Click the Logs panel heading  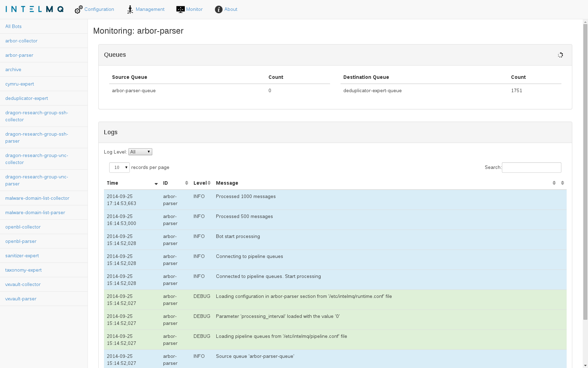(111, 132)
